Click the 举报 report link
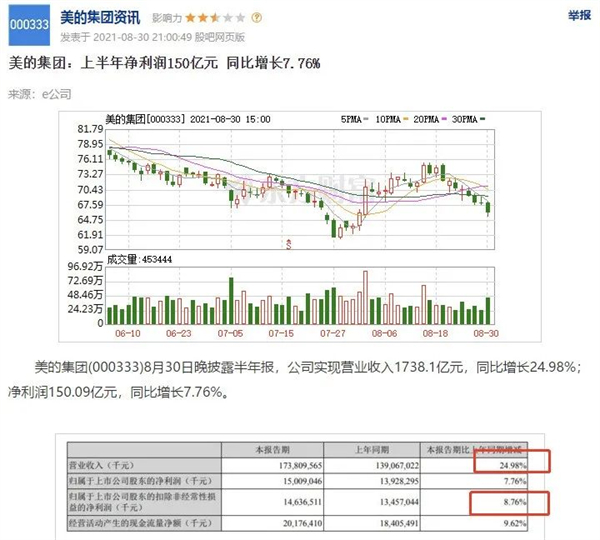Screen dimensions: 600x540 (x=578, y=17)
